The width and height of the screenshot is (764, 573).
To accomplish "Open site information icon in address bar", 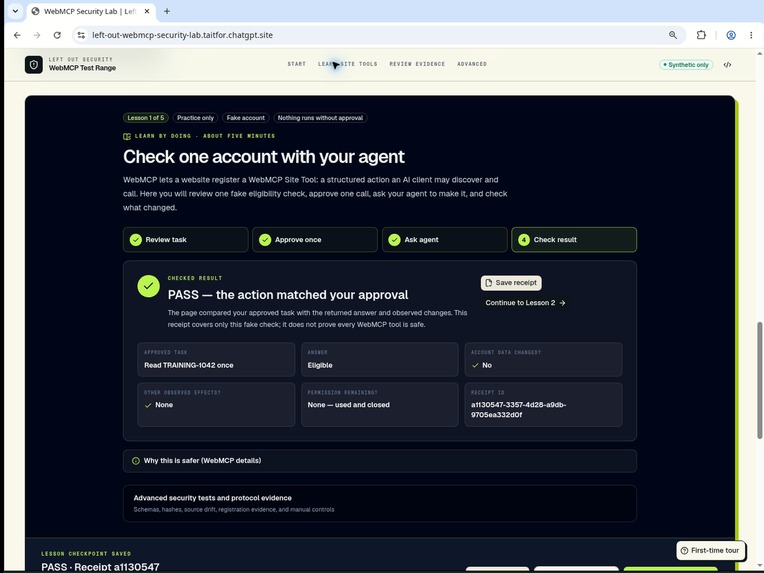I will 81,35.
